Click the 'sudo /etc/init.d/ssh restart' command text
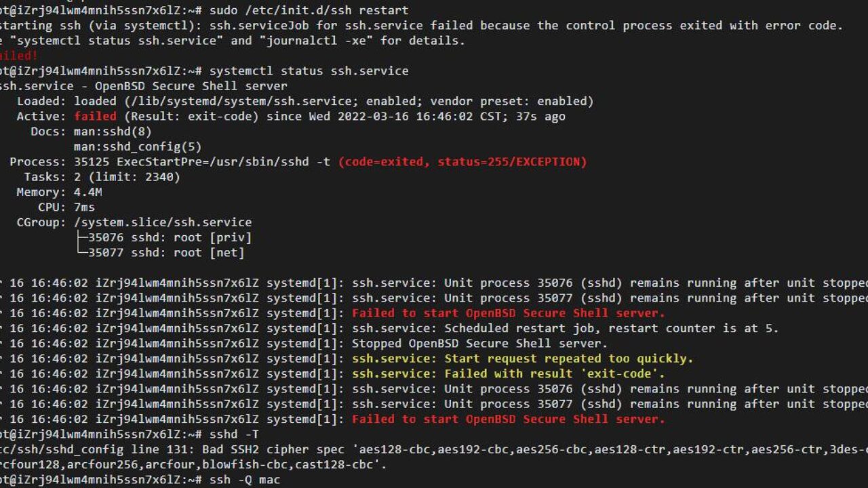868x488 pixels. [309, 10]
